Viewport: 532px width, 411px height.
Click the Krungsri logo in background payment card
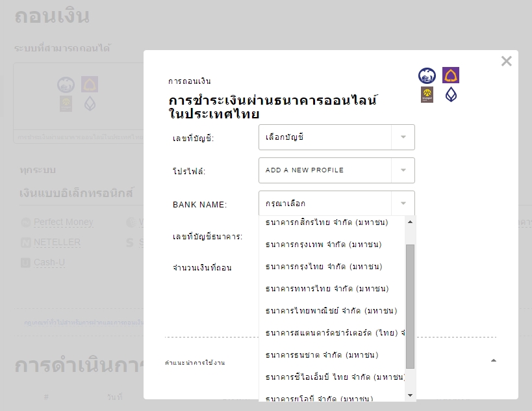point(66,103)
